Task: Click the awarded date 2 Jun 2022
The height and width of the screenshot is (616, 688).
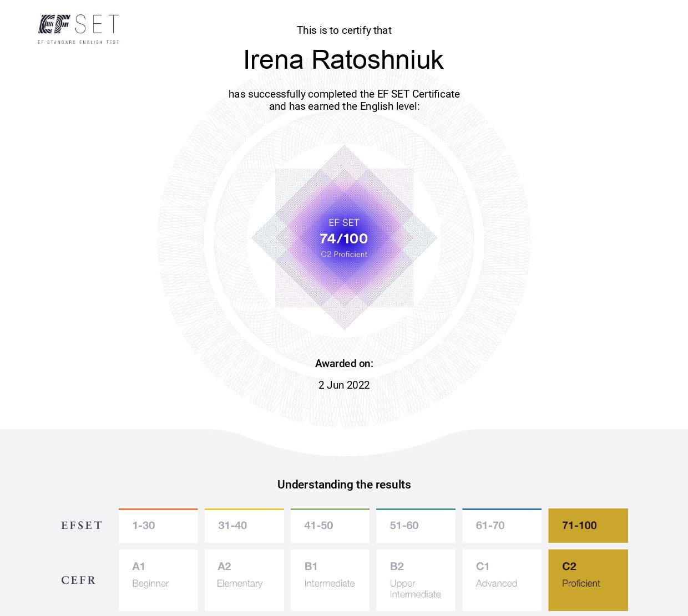Action: (344, 385)
